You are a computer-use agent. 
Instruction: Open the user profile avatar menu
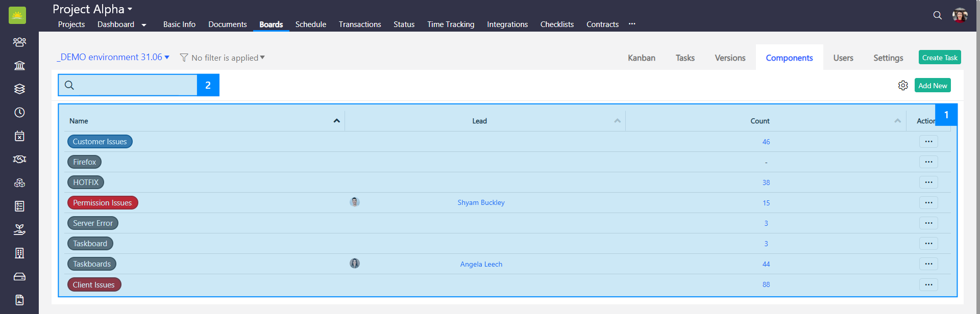[960, 15]
